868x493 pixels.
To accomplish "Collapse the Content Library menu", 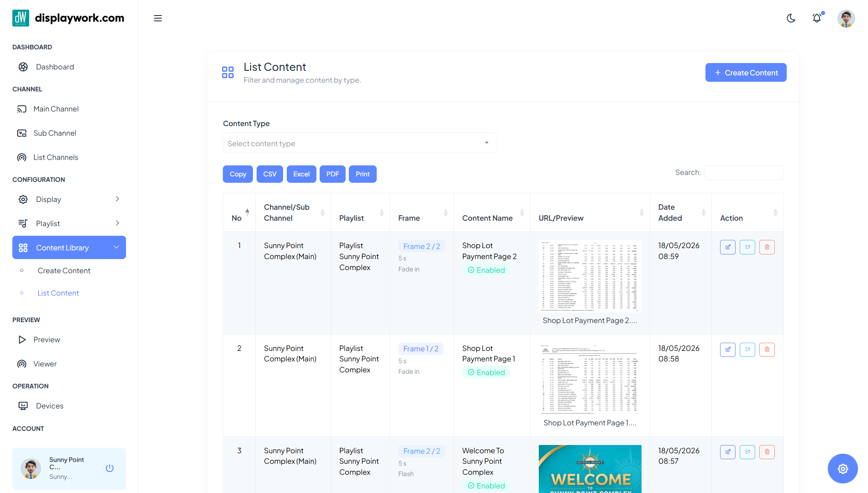I will [x=69, y=248].
